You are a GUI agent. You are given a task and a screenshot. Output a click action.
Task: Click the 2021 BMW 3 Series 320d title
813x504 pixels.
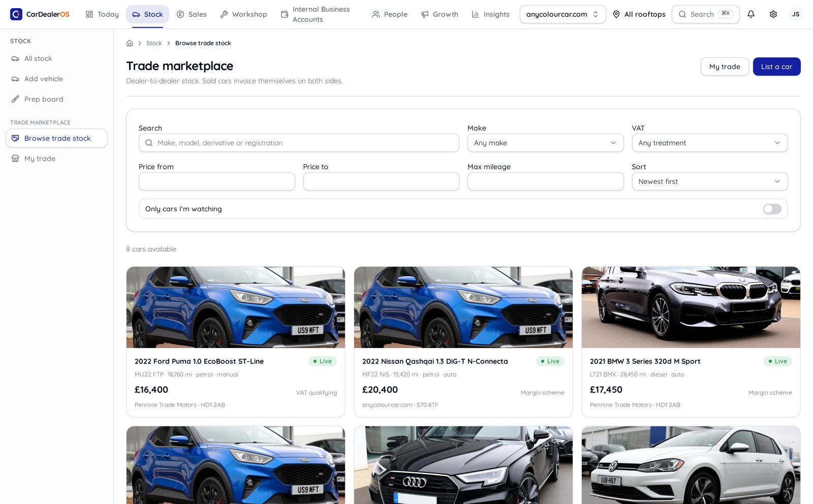coord(645,361)
